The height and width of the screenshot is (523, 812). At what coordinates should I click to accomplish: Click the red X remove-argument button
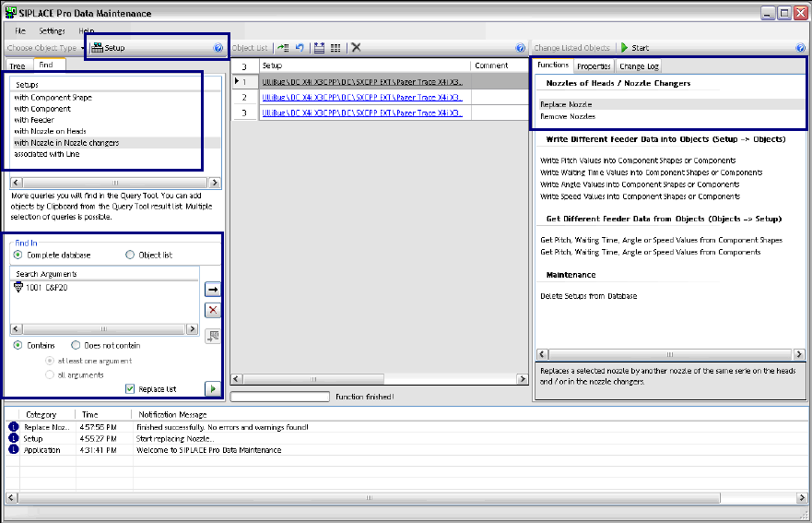[213, 310]
